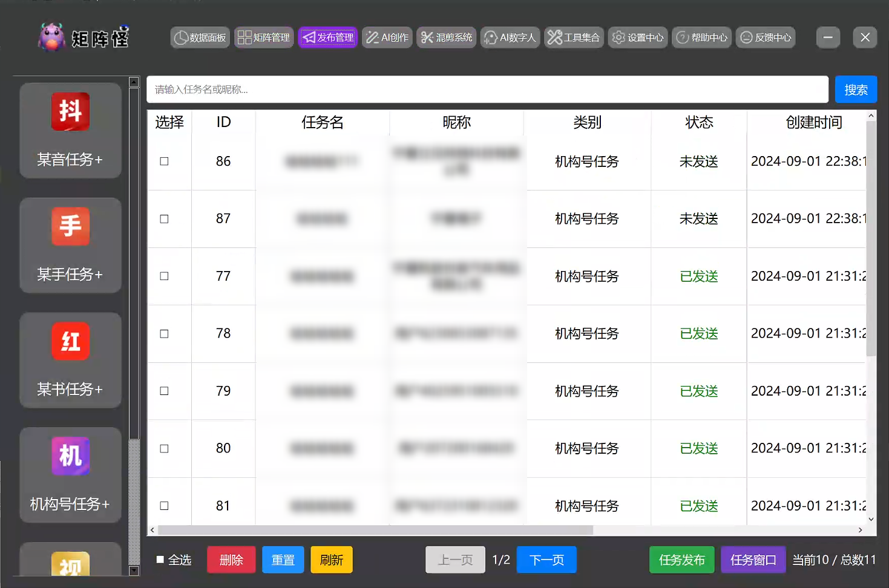Click the sidebar scroll down arrow
The width and height of the screenshot is (889, 588).
[134, 570]
